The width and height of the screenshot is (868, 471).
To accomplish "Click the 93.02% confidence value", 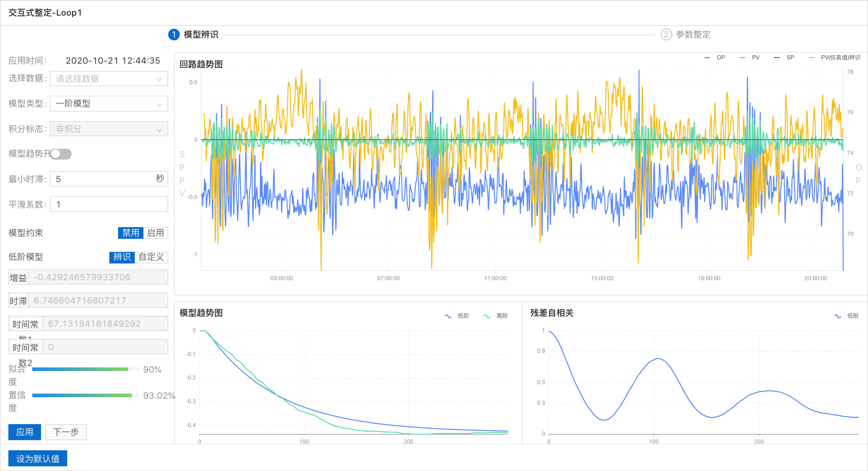I will pos(159,396).
